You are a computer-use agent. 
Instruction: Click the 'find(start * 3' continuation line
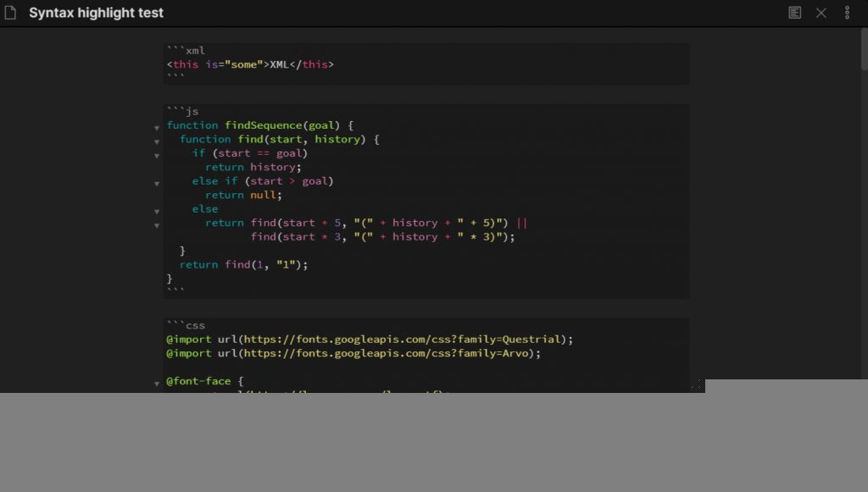pyautogui.click(x=382, y=236)
